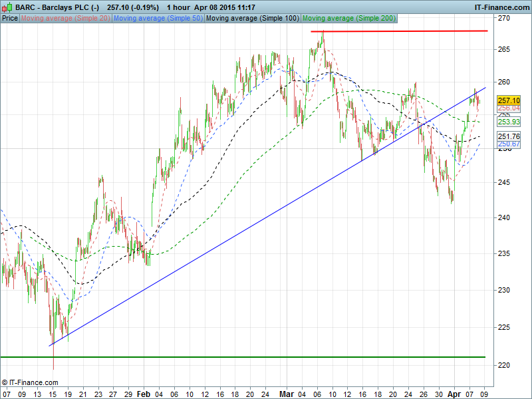Screen dimensions: 532x399
Task: Toggle the Moving average (Simple 100) legend
Action: point(252,18)
